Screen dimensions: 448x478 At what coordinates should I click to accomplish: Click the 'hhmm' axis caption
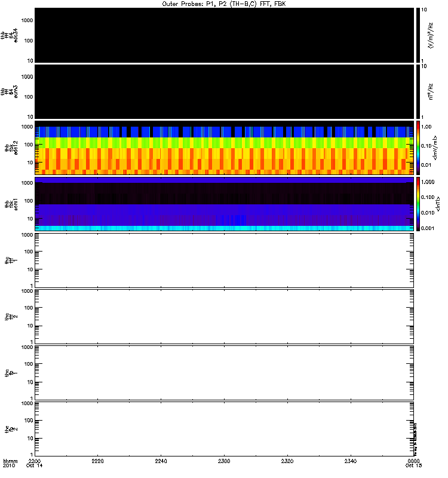10,461
